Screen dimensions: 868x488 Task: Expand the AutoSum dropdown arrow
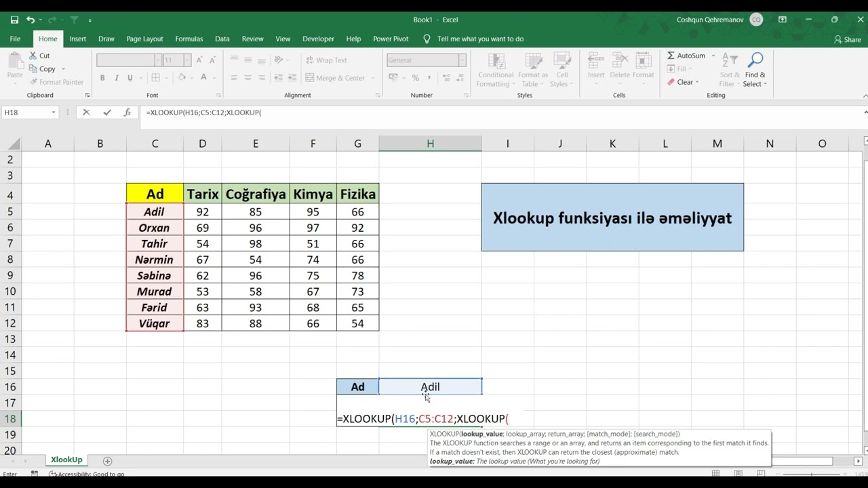(713, 56)
